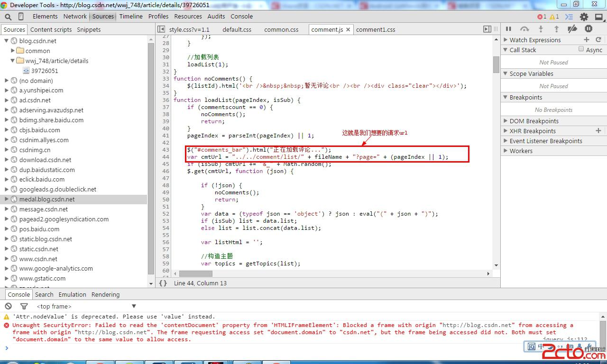Switch to the Network panel tab

[75, 16]
